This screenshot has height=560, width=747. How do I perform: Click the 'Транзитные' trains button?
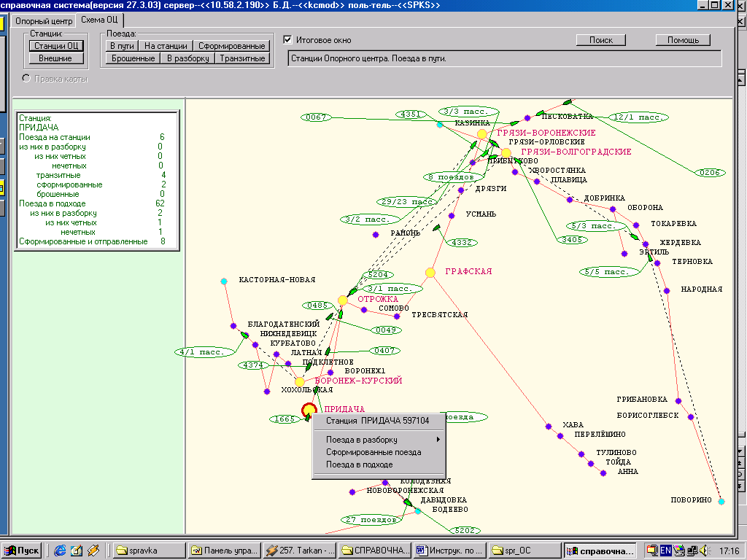pyautogui.click(x=242, y=58)
